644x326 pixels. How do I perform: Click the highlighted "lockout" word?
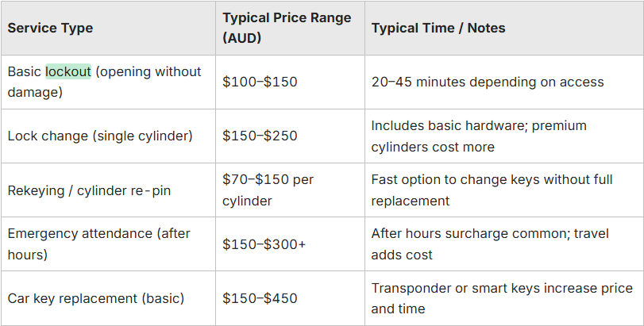coord(67,71)
